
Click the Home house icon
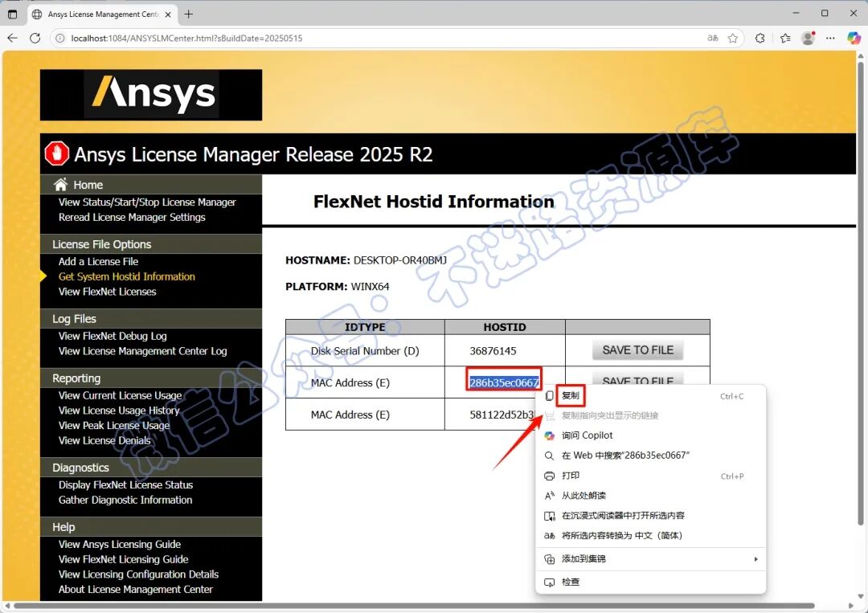60,184
